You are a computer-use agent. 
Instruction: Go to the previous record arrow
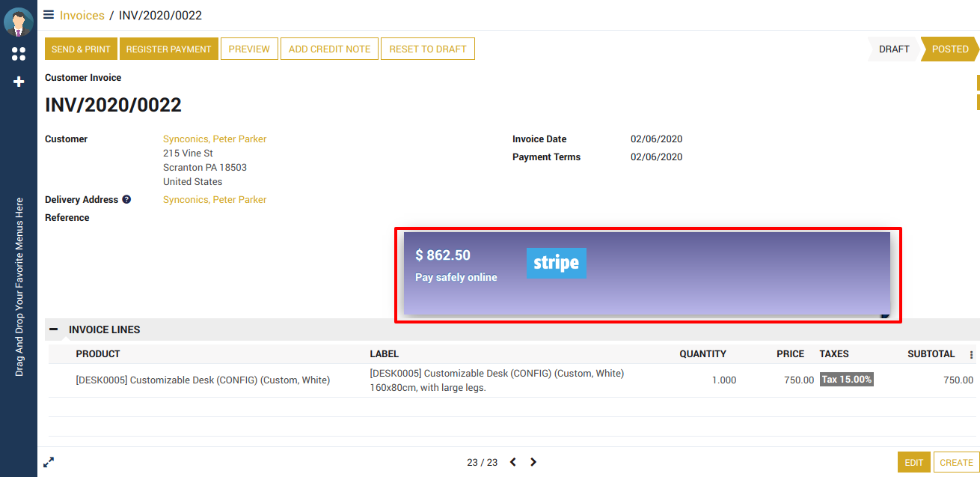pyautogui.click(x=513, y=462)
